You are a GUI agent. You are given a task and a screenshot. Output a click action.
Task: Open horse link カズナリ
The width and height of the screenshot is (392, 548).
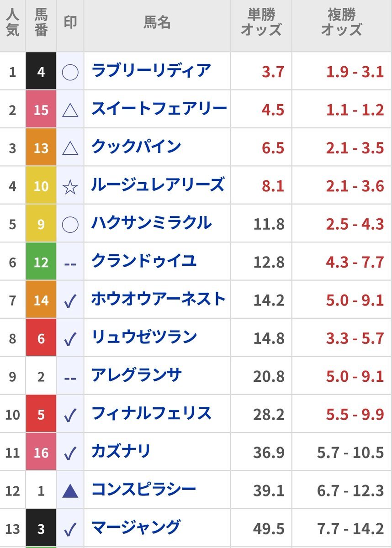[121, 452]
